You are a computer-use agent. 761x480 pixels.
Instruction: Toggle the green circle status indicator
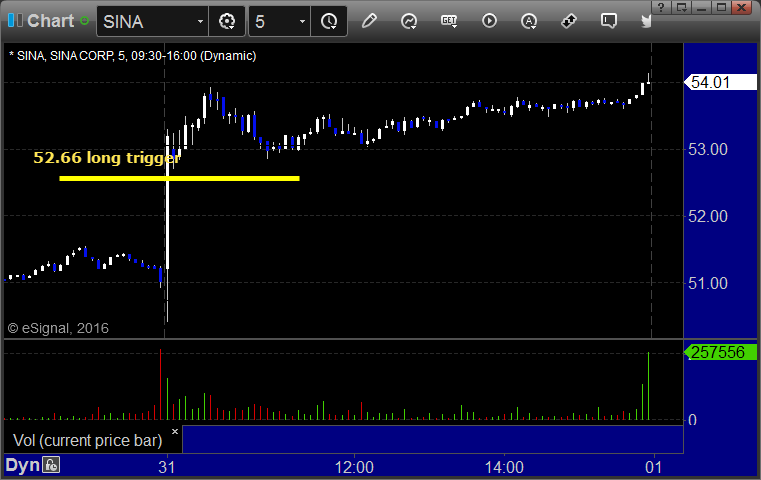84,21
